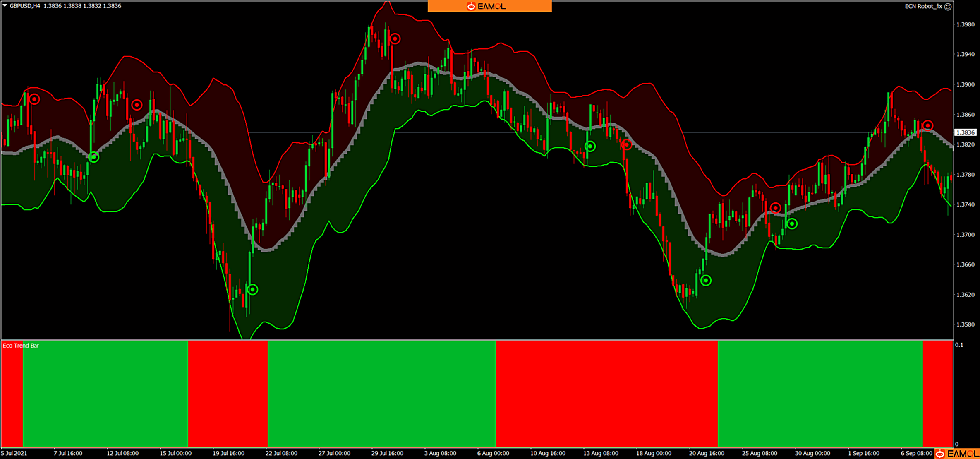Select the first red sell signal near 5 Jul 2021
The image size is (980, 459).
[34, 99]
